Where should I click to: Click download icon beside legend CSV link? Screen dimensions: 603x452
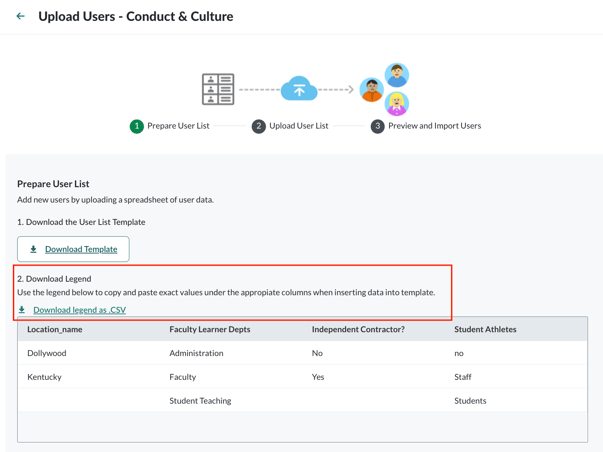click(22, 310)
